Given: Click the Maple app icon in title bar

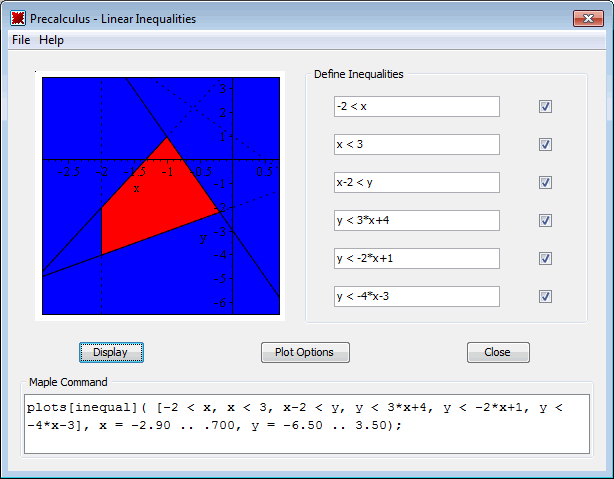Looking at the screenshot, I should point(17,18).
